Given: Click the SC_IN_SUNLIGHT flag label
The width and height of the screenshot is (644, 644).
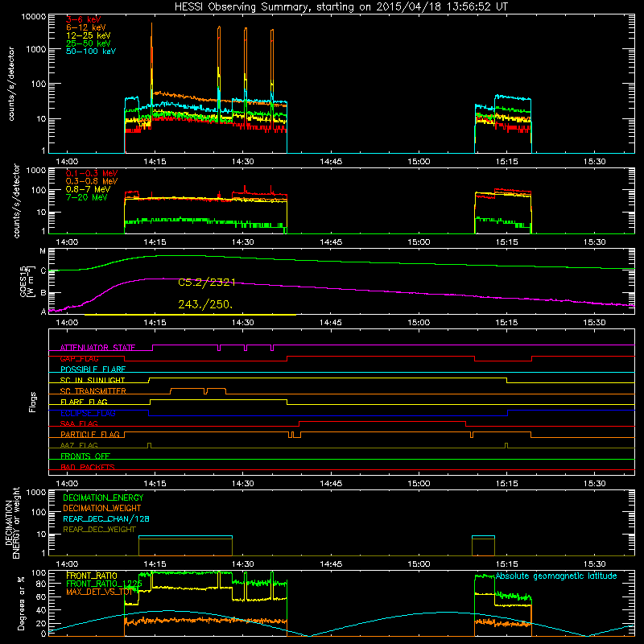Looking at the screenshot, I should (93, 380).
